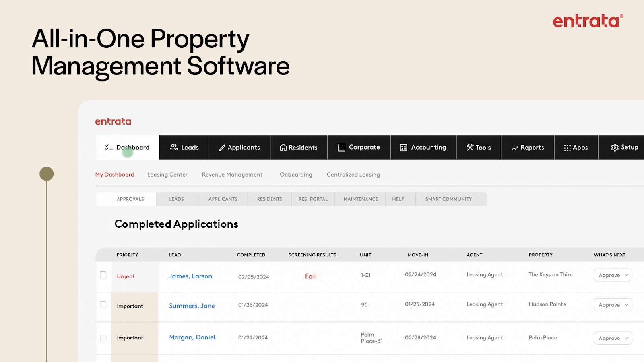Open Approve dropdown for Palm Place
This screenshot has height=362, width=644.
point(613,338)
